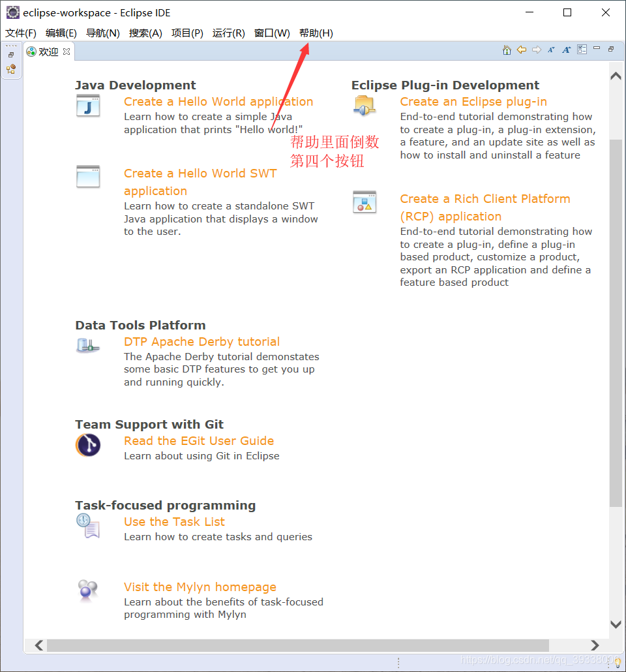
Task: Click the Eclipse Plug-in Development heading
Action: [445, 85]
